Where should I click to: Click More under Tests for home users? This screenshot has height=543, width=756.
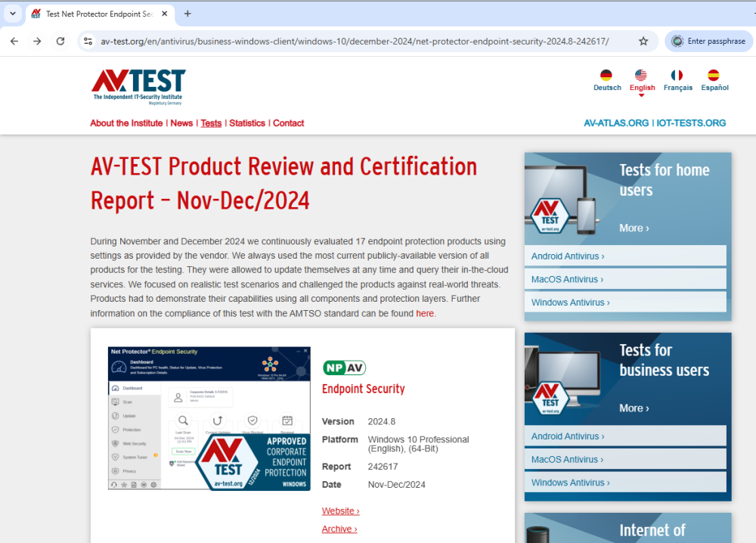tap(634, 228)
